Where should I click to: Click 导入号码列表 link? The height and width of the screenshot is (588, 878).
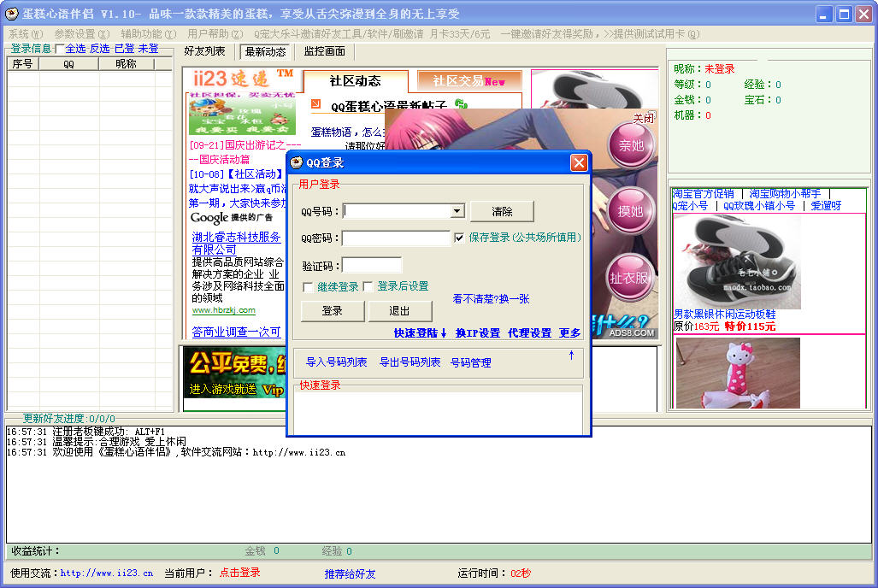336,362
